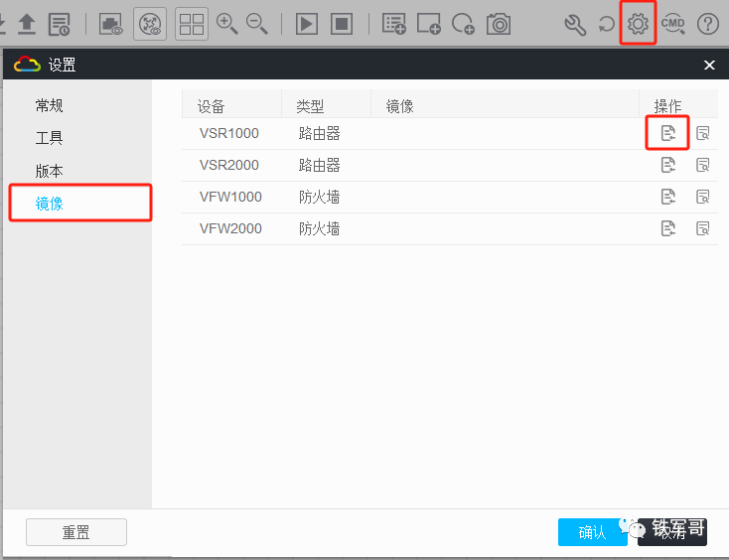The image size is (729, 560).
Task: Open the 版本 settings tab
Action: tap(50, 171)
